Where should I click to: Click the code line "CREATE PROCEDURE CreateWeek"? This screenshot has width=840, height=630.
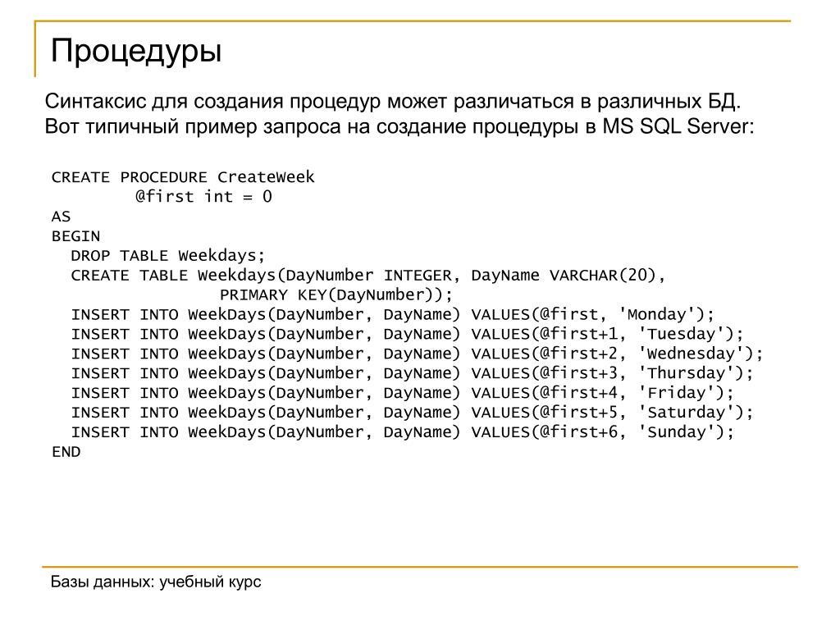(183, 177)
